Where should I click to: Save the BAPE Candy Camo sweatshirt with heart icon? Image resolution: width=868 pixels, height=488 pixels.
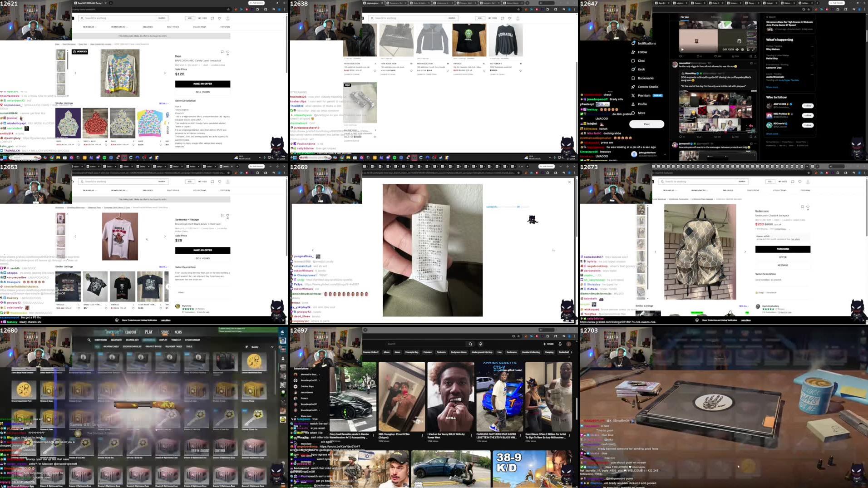pos(228,52)
